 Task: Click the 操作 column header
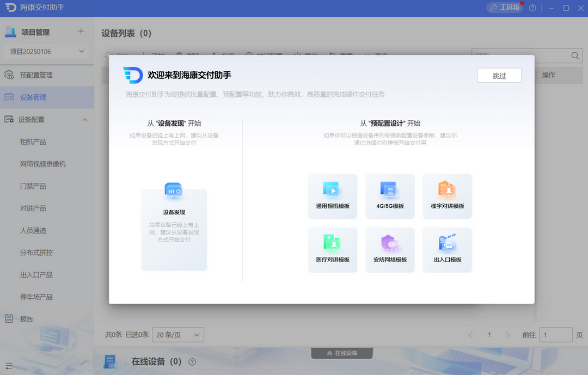tap(548, 75)
